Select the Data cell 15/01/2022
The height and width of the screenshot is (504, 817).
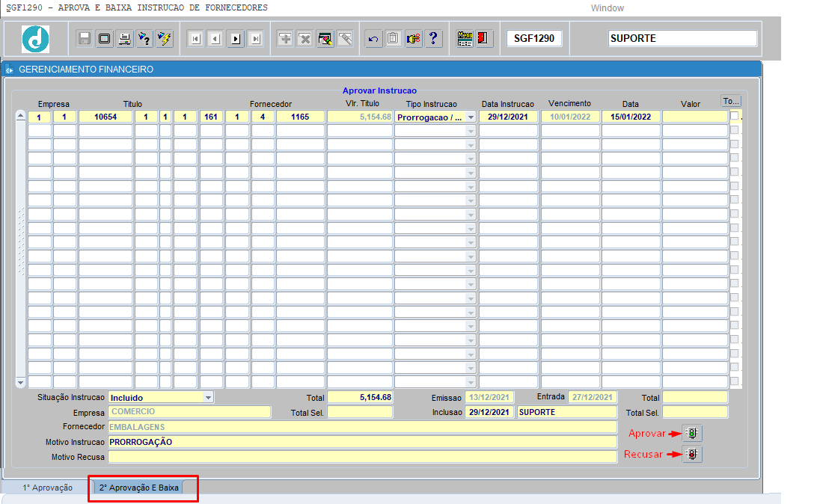pyautogui.click(x=631, y=117)
